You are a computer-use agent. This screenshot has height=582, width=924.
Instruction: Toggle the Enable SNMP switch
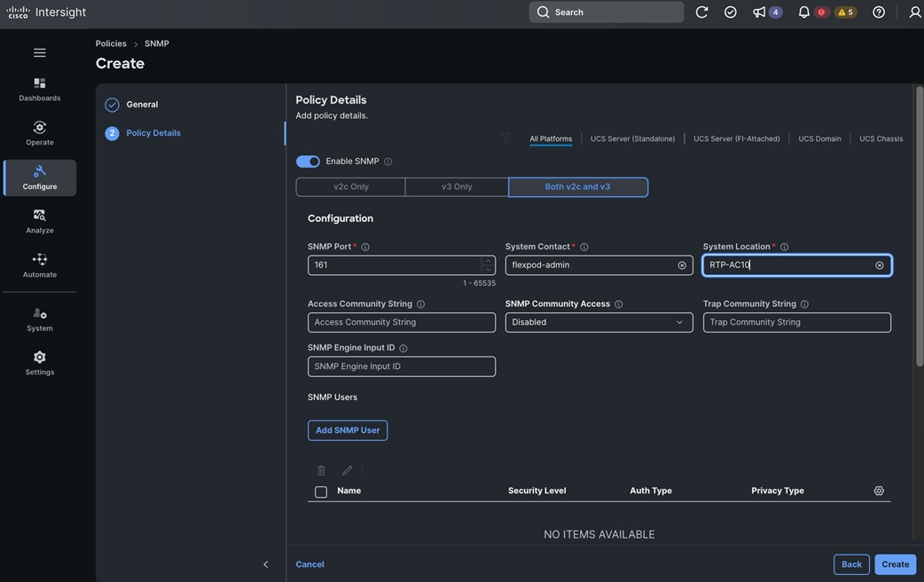308,161
